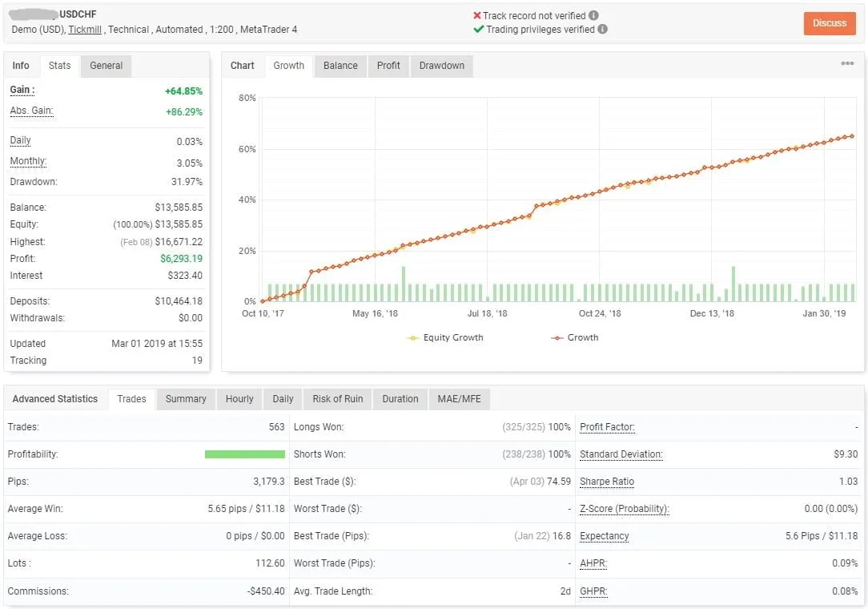
Task: Click the Discuss button
Action: click(830, 23)
